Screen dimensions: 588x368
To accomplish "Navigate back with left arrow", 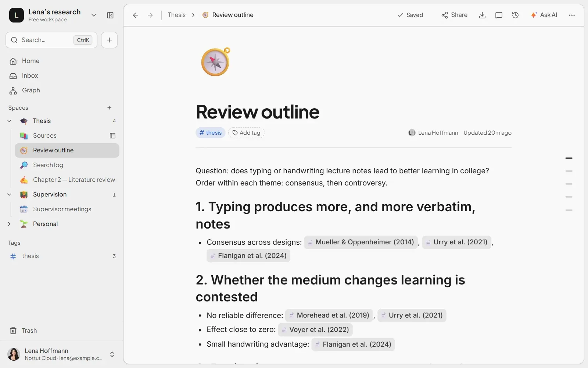I will click(x=135, y=15).
